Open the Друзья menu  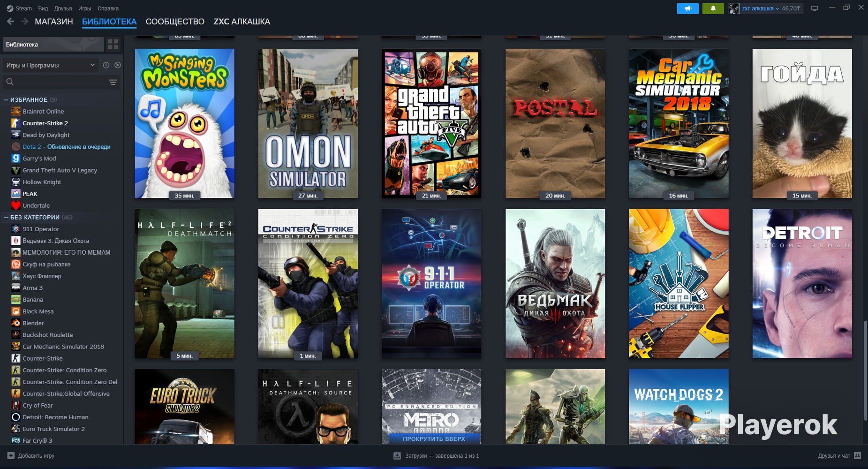63,8
